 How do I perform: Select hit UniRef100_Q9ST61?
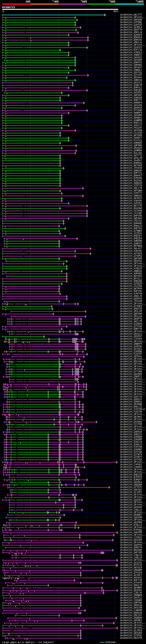131,72
